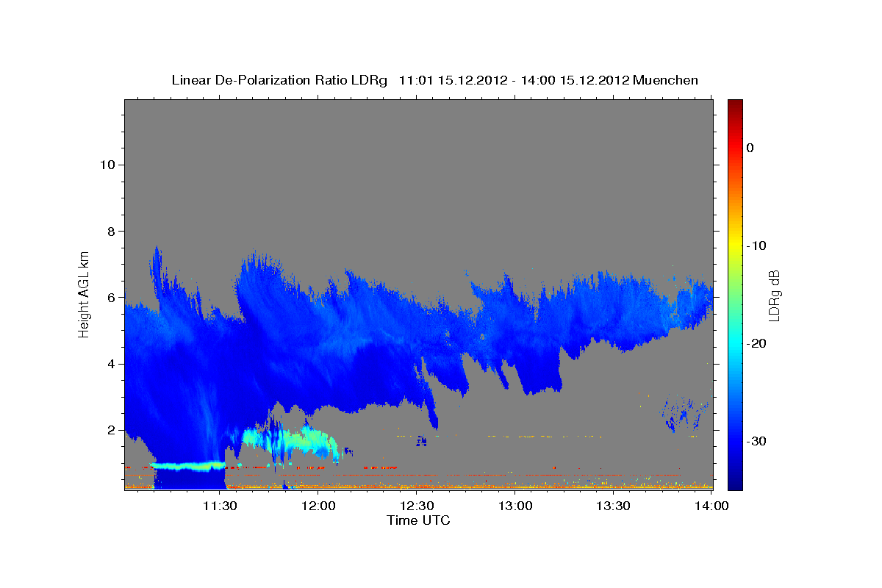
Task: Pick the dark blue bottom of the colorbar
Action: (x=735, y=484)
